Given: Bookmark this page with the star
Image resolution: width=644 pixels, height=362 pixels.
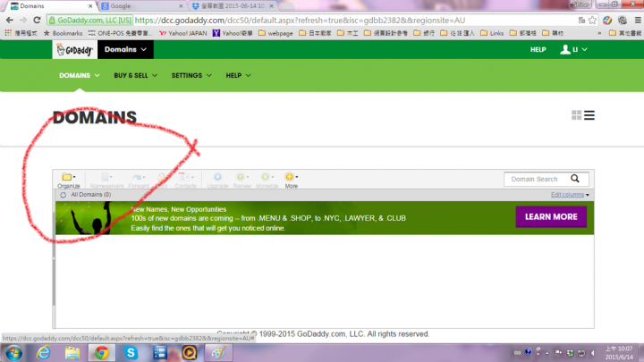Looking at the screenshot, I should point(592,20).
